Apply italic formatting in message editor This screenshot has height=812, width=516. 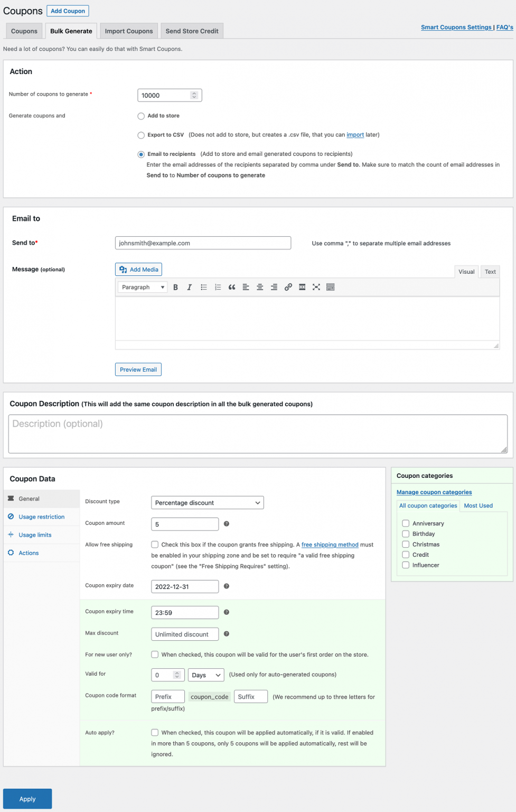pos(189,287)
